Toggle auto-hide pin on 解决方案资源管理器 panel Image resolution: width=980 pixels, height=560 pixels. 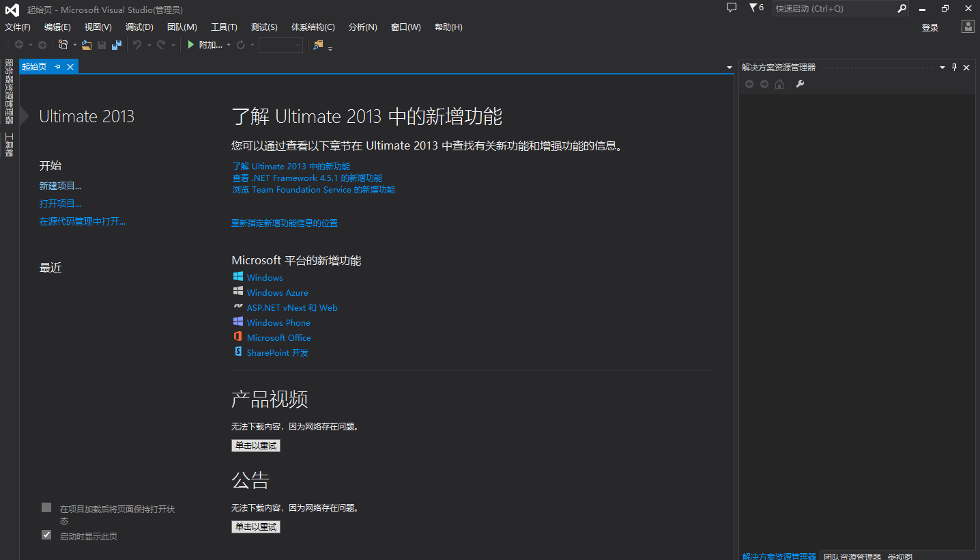pos(955,67)
